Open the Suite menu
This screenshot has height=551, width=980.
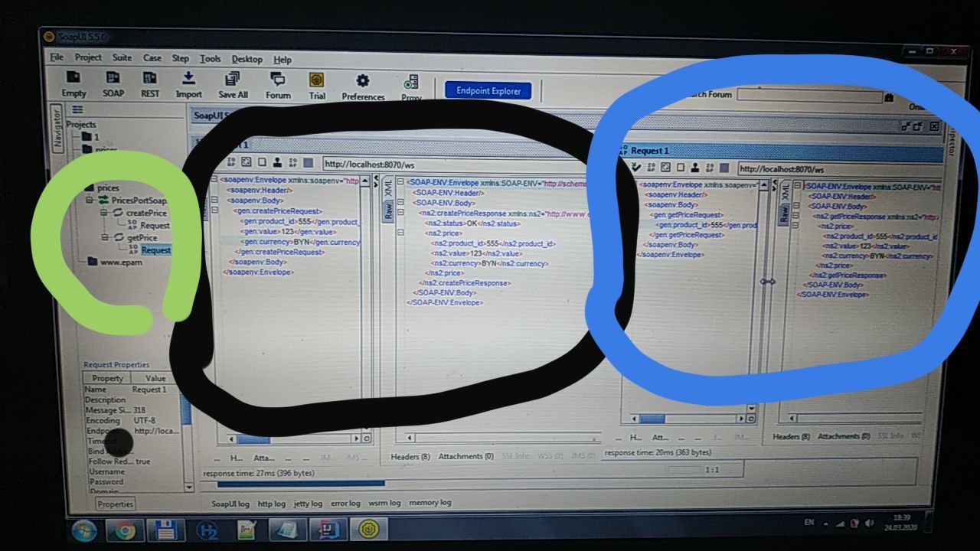(x=122, y=57)
